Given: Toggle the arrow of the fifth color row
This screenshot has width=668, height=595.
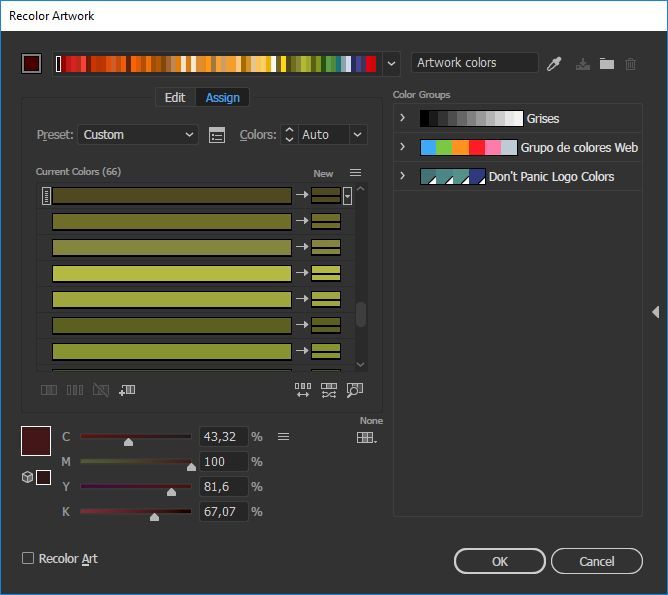Looking at the screenshot, I should point(302,299).
